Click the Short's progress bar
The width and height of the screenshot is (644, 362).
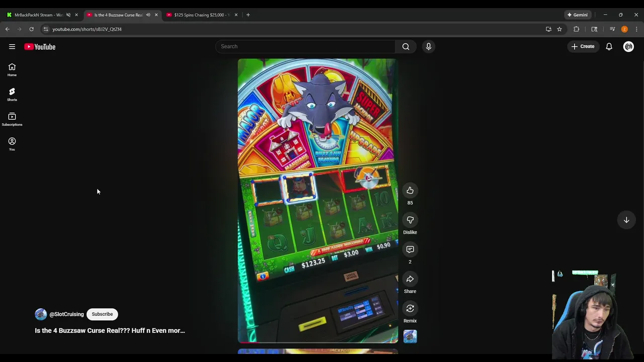point(318,342)
